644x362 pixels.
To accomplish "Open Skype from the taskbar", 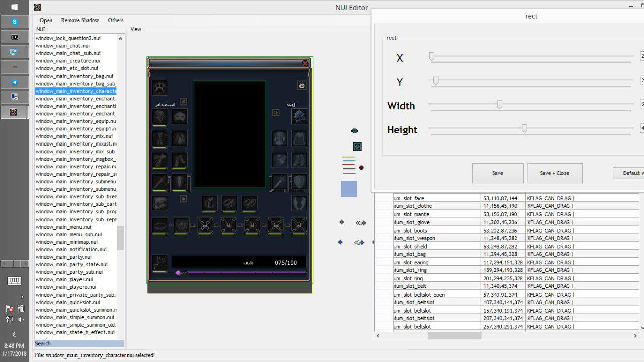I will 14,22.
